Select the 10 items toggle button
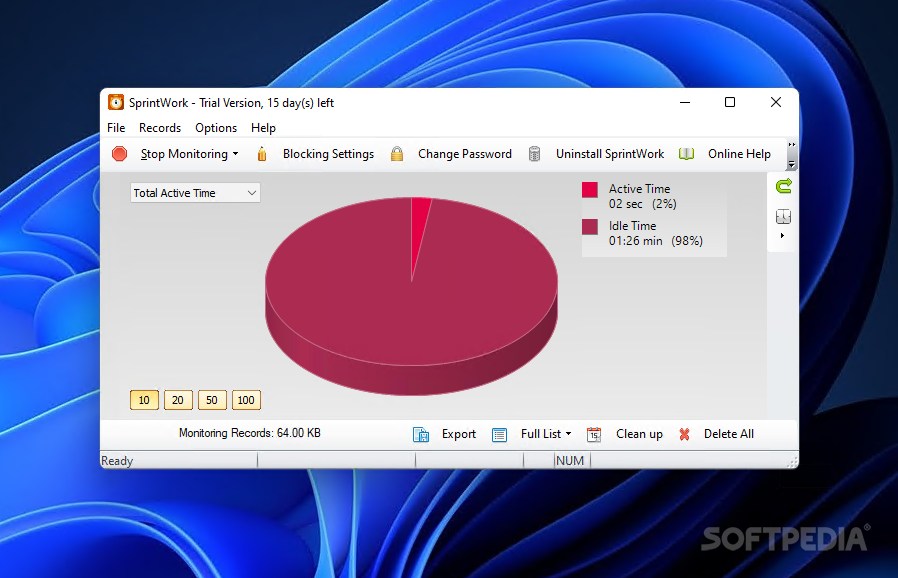Screen dimensions: 898x578 pyautogui.click(x=144, y=400)
